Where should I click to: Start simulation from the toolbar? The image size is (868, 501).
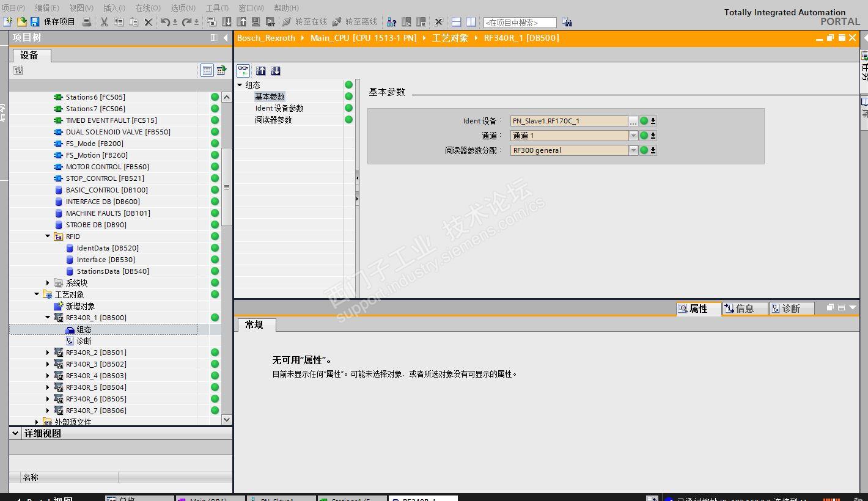pos(256,22)
